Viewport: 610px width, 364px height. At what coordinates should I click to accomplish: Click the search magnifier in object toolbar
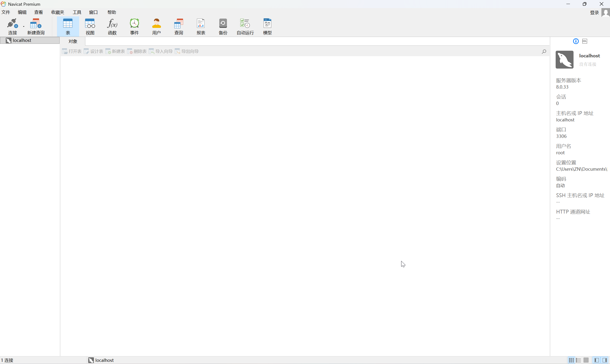click(x=544, y=51)
